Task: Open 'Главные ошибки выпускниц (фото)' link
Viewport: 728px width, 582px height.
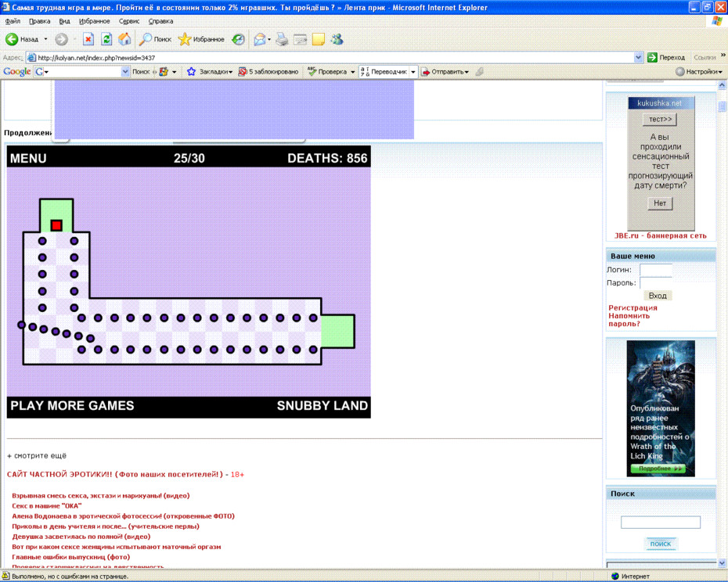Action: point(70,557)
